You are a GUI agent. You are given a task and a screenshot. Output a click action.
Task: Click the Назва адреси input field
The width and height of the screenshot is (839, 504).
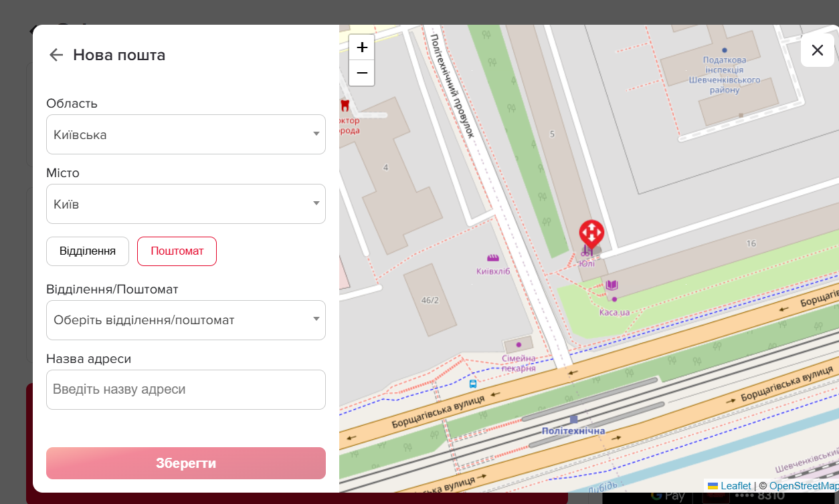point(185,390)
